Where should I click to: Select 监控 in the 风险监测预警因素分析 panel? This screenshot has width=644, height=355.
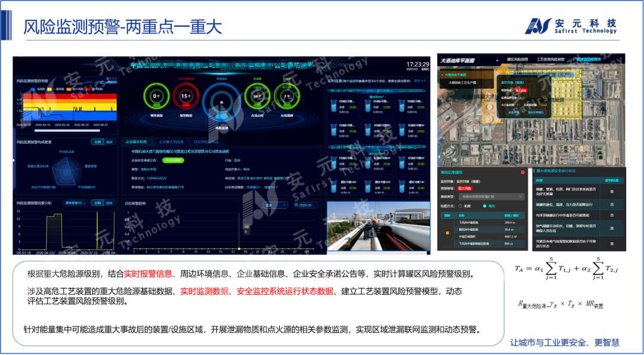pos(109,203)
